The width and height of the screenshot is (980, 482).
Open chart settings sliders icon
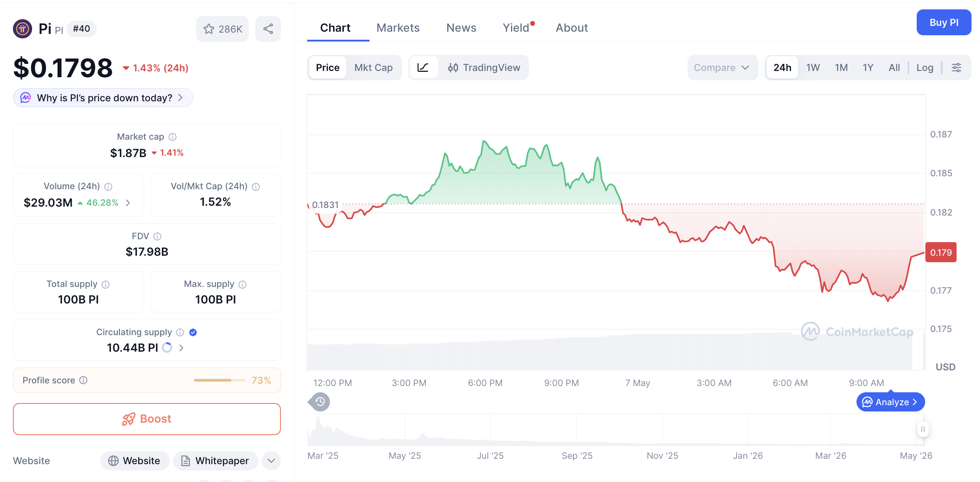(957, 68)
